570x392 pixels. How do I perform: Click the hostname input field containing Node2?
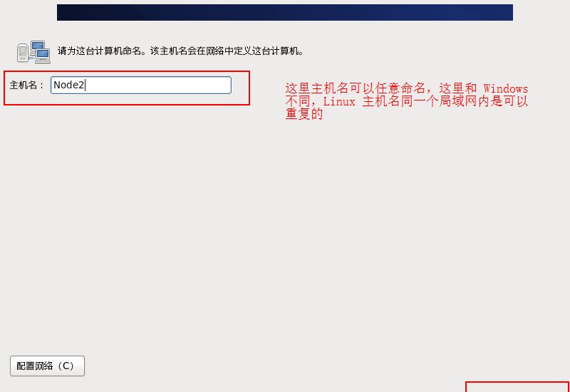point(140,85)
